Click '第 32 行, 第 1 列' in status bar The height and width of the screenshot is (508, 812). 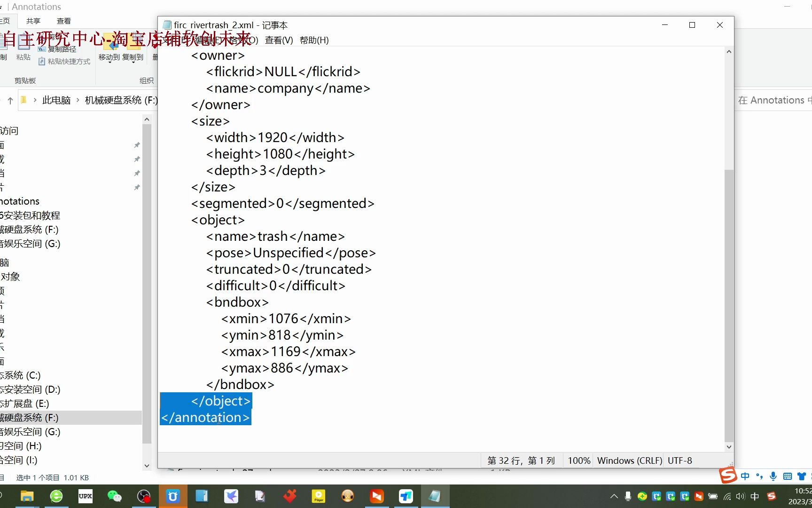tap(521, 460)
